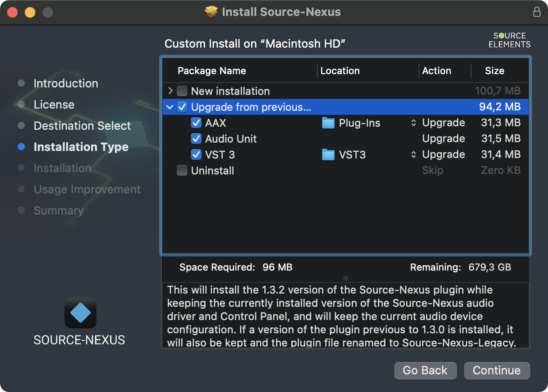Uncheck the Audio Unit checkbox
The height and width of the screenshot is (392, 548).
pyautogui.click(x=196, y=139)
